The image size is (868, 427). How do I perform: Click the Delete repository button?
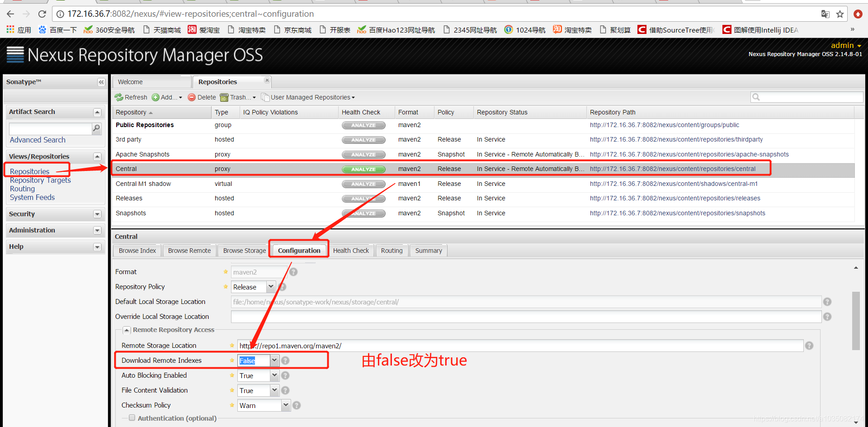click(x=202, y=97)
